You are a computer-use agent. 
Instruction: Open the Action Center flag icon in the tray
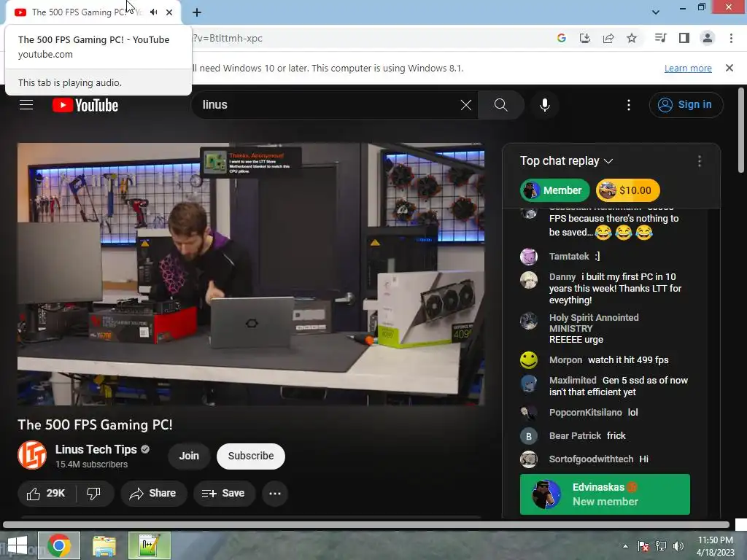pos(643,546)
